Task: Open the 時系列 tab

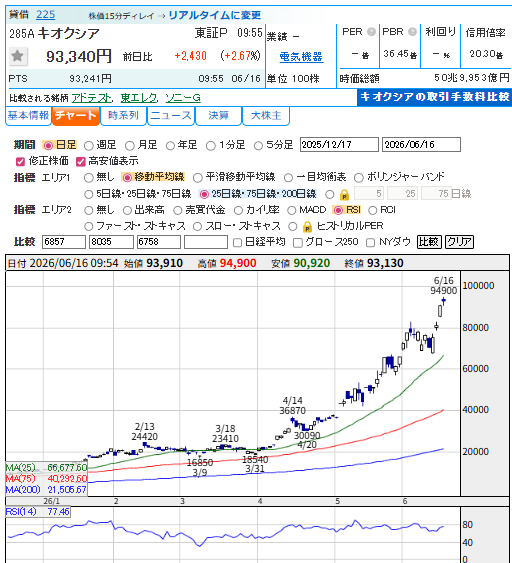Action: point(124,116)
